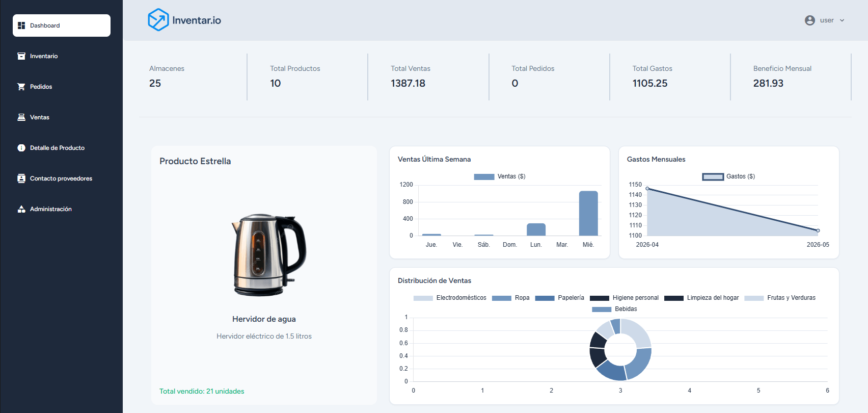This screenshot has height=413, width=868.
Task: Click the Inventario box icon
Action: pyautogui.click(x=21, y=56)
